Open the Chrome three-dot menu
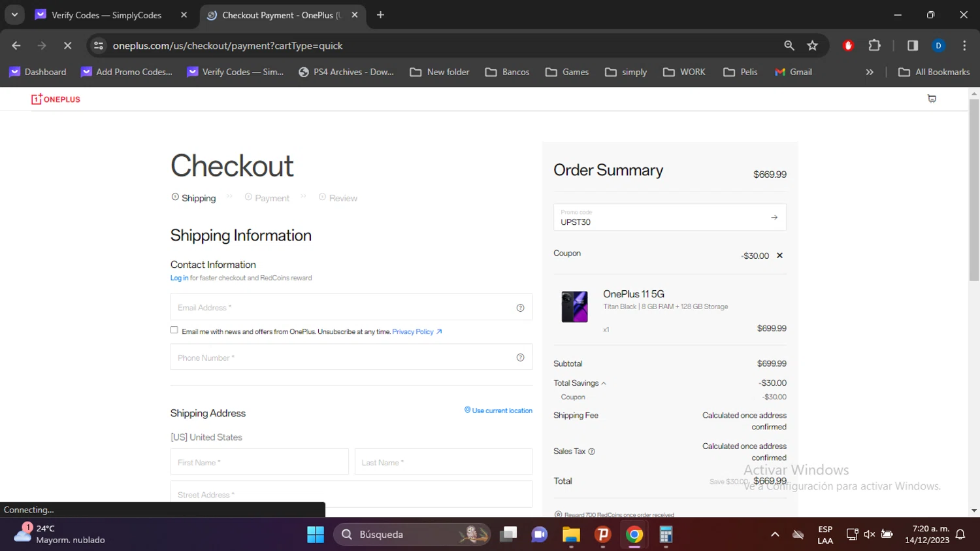980x551 pixels. coord(964,46)
